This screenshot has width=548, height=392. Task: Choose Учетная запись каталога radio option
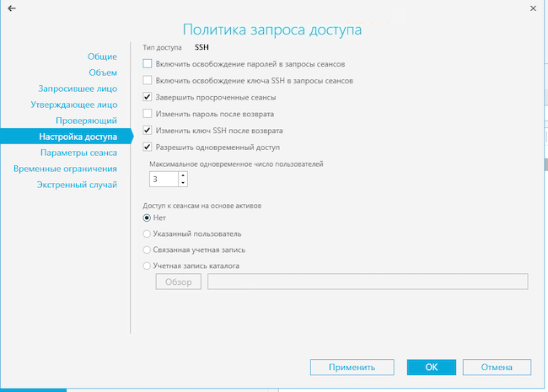147,266
